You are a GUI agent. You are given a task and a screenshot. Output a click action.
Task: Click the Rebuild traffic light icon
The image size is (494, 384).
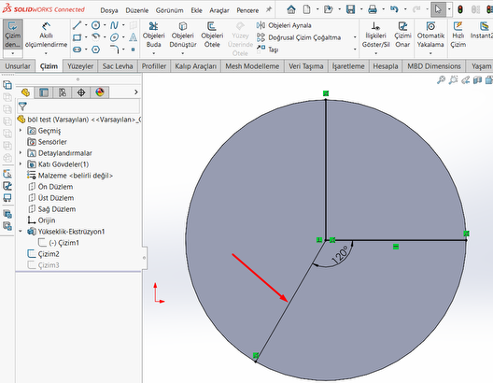point(460,9)
